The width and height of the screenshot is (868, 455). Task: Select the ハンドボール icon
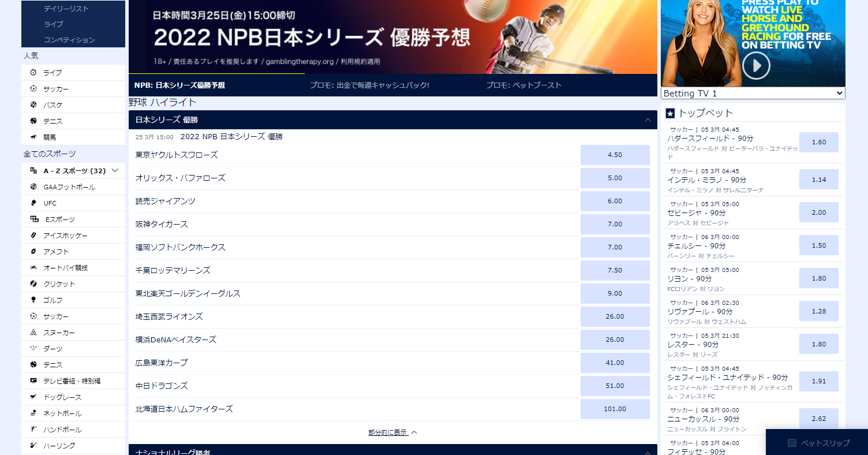(x=33, y=430)
